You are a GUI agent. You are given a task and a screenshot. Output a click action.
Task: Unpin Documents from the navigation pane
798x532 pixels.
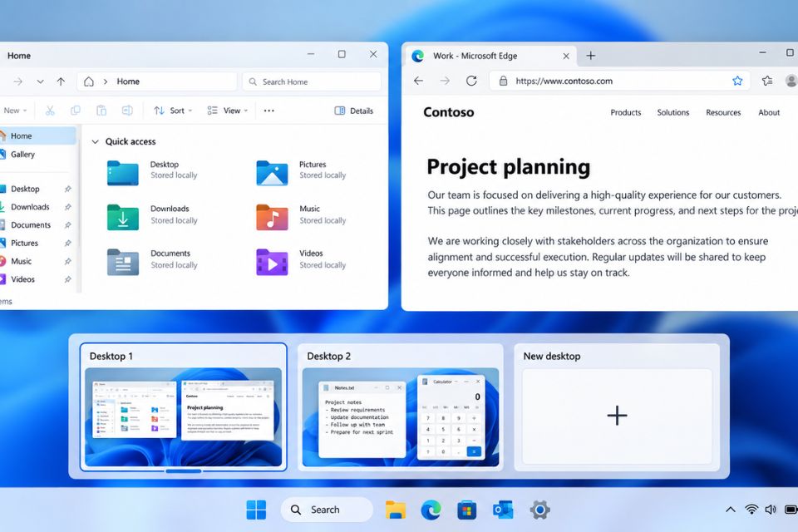(x=67, y=225)
